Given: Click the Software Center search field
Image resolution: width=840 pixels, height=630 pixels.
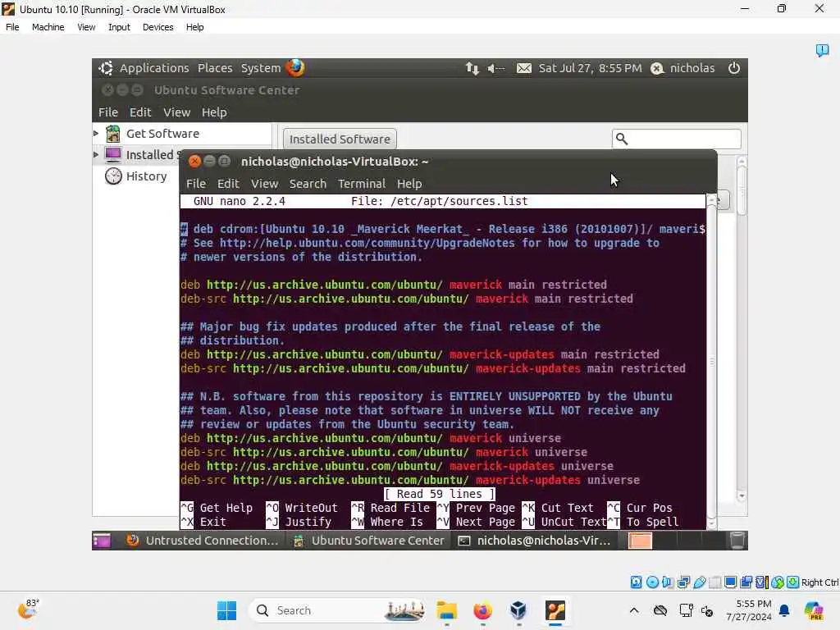Looking at the screenshot, I should 677,139.
